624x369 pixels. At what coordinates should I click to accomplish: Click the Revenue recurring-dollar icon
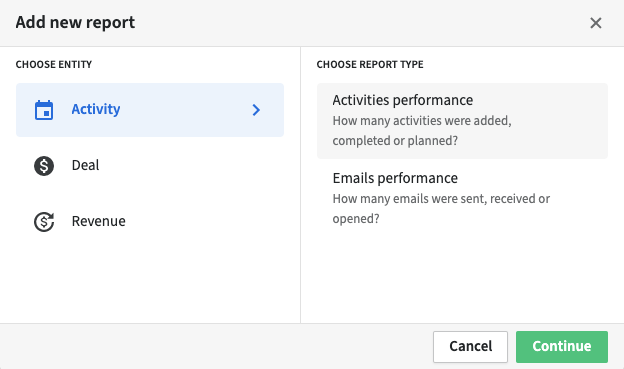click(44, 222)
